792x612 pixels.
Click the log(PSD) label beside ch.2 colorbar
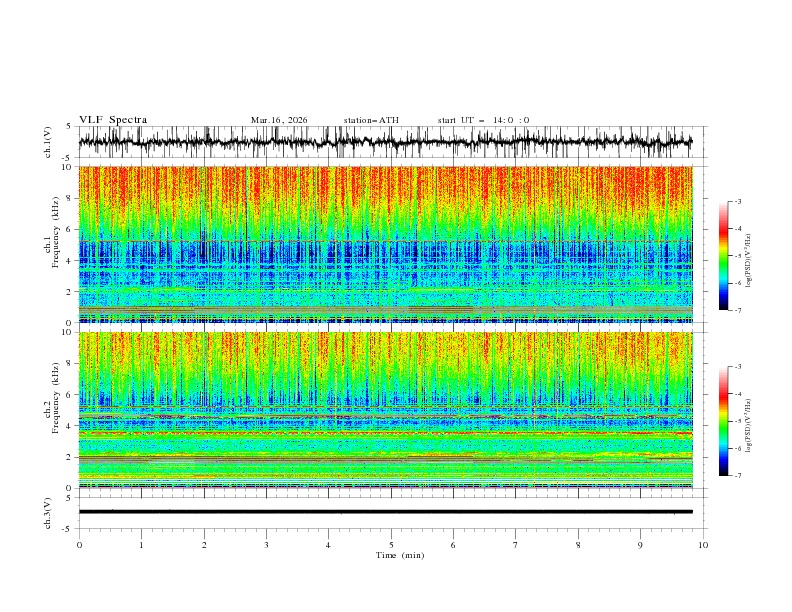tap(748, 426)
